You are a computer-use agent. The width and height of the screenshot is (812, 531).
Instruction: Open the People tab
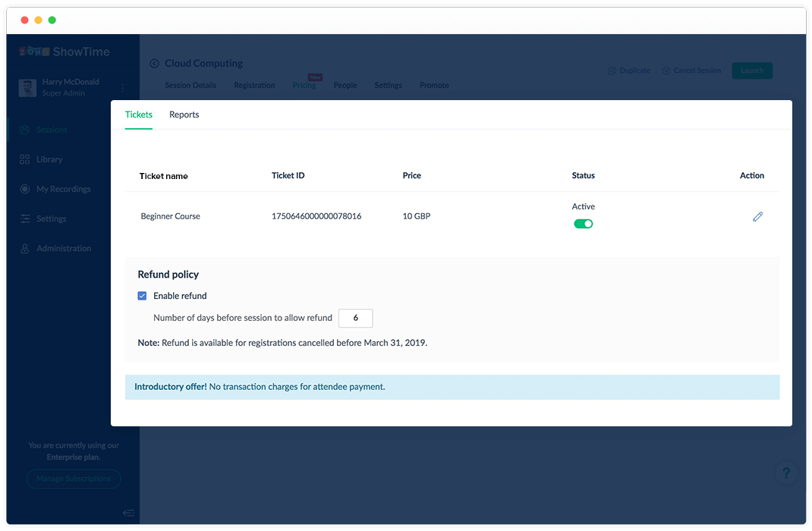click(x=345, y=86)
